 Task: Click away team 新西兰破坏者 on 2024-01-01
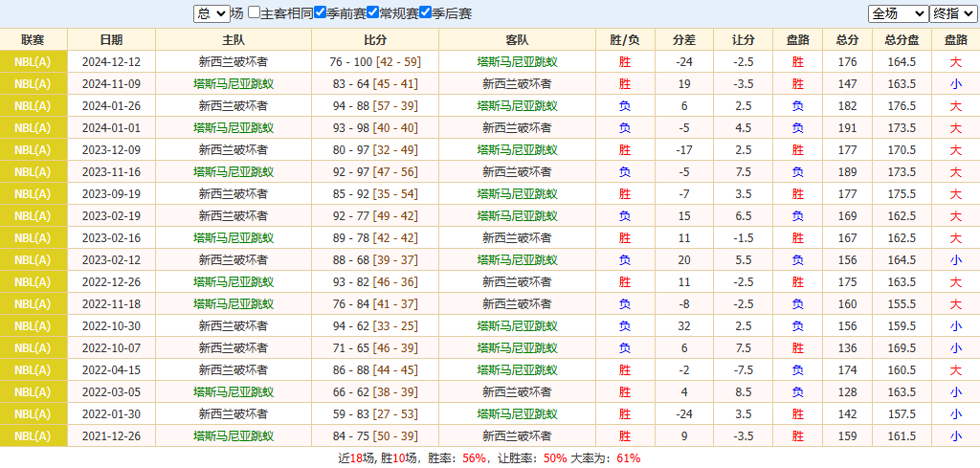518,128
